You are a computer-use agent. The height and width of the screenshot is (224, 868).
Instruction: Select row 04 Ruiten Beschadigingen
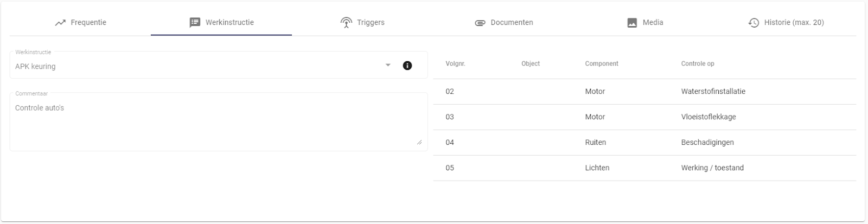tap(644, 143)
